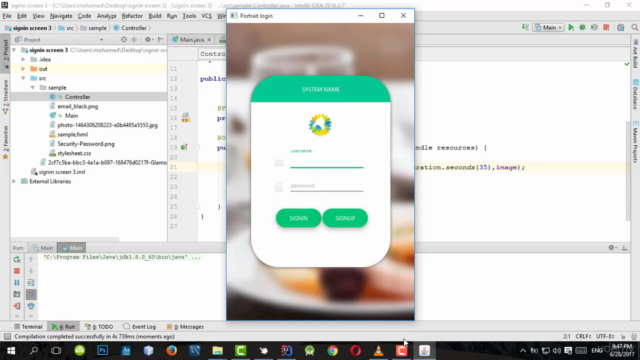Open the File menu
Image resolution: width=640 pixels, height=360 pixels.
pos(7,16)
